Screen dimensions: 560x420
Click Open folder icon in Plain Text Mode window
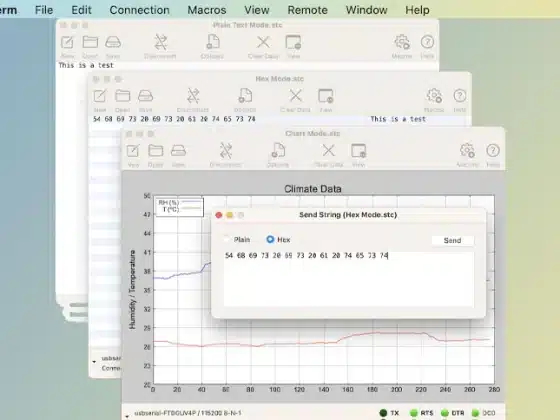(90, 42)
